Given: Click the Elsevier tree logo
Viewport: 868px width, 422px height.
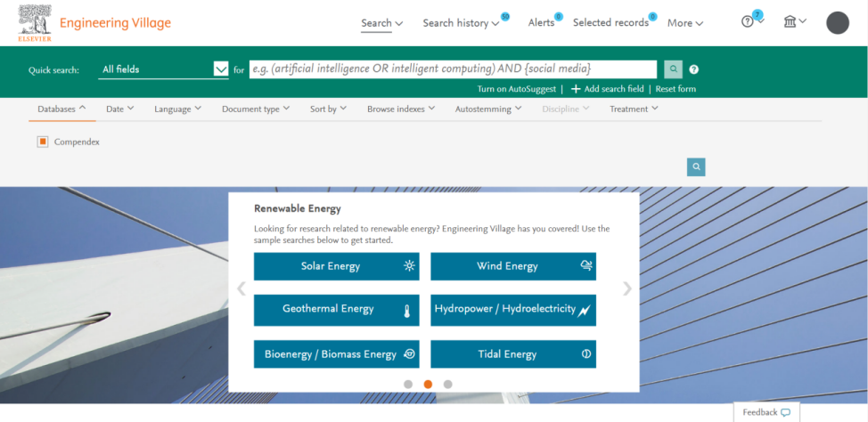Looking at the screenshot, I should (35, 23).
